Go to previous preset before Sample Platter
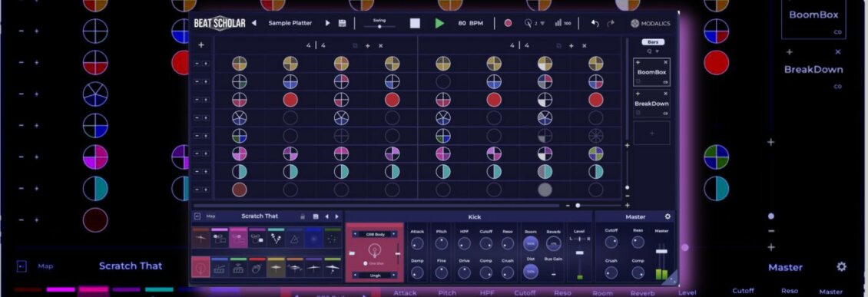 click(x=254, y=23)
